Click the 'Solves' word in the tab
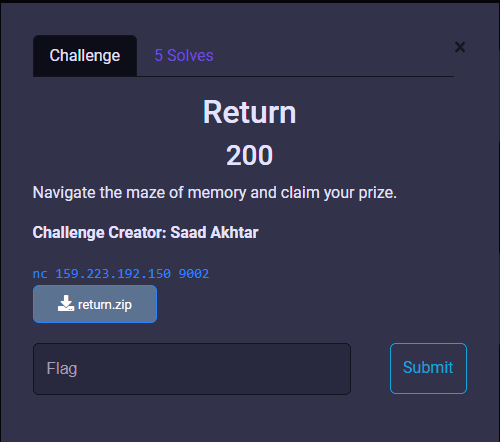This screenshot has height=442, width=500. coord(190,55)
